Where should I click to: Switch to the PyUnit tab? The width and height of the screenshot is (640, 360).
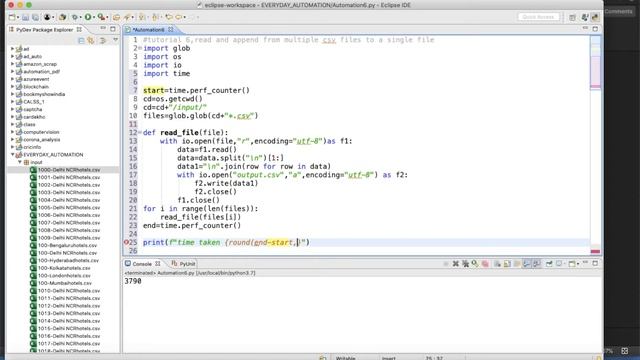(184, 264)
